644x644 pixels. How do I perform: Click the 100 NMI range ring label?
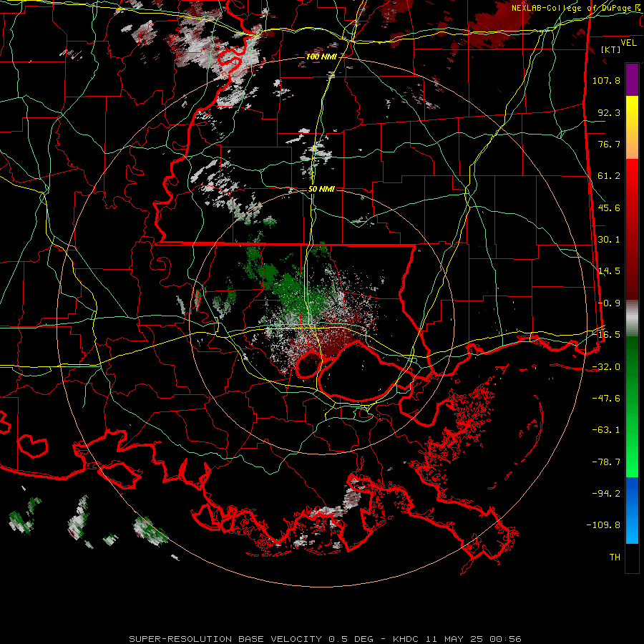pos(321,57)
